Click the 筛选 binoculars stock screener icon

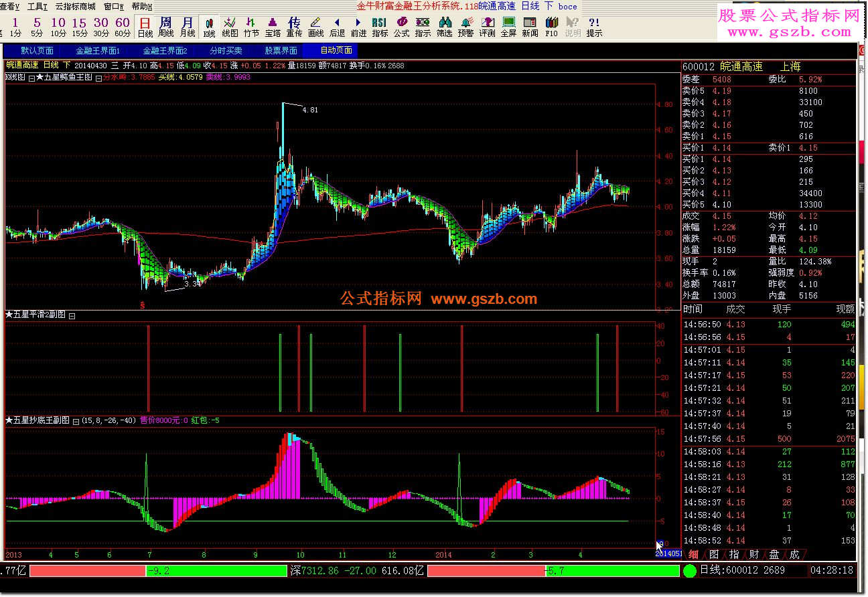pos(444,27)
